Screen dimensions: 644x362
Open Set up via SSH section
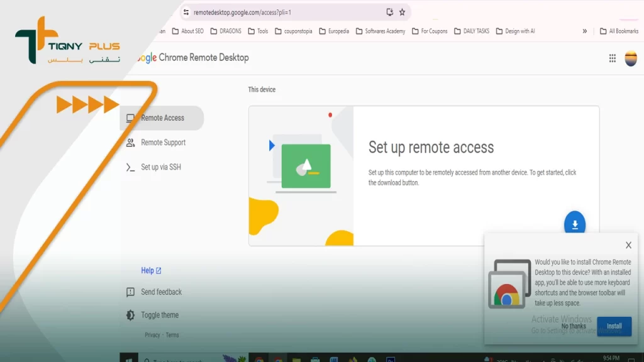pyautogui.click(x=162, y=167)
